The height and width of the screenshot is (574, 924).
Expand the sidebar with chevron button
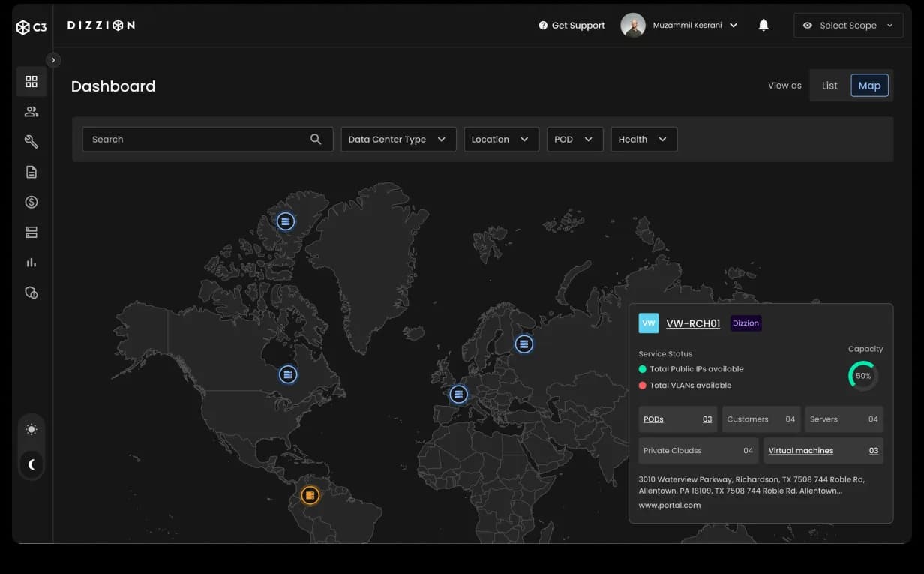(x=53, y=60)
